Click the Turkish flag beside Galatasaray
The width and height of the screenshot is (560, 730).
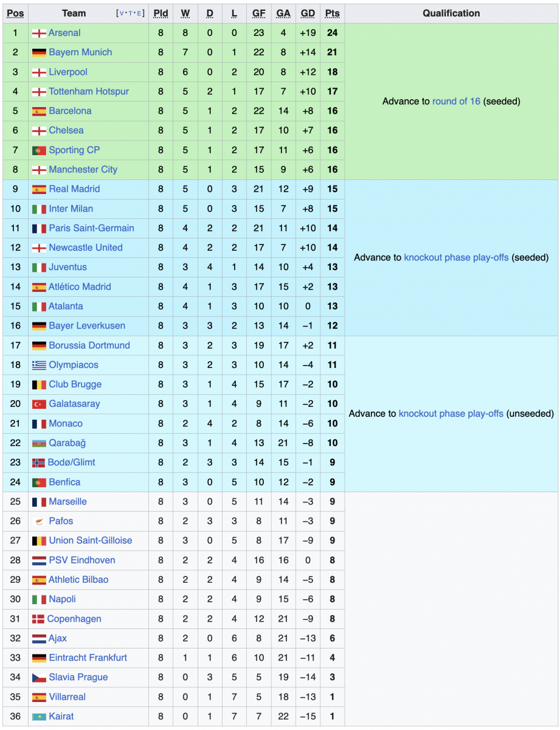39,404
